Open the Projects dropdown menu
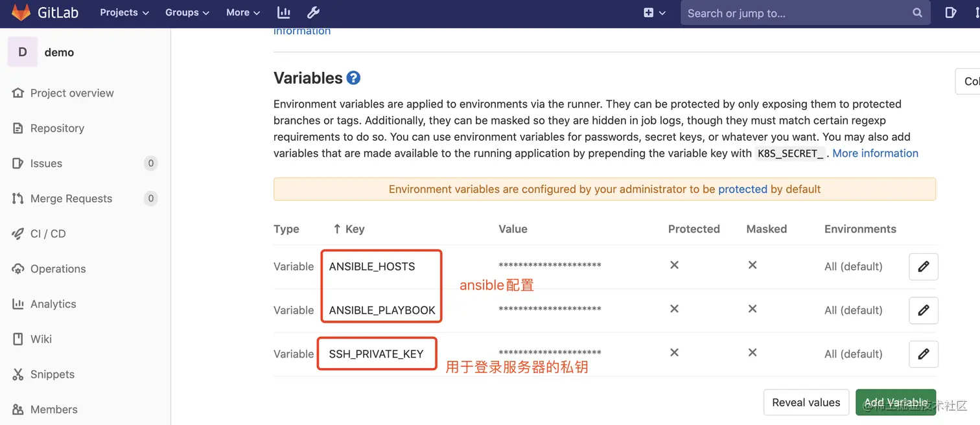The width and height of the screenshot is (980, 425). (x=124, y=12)
